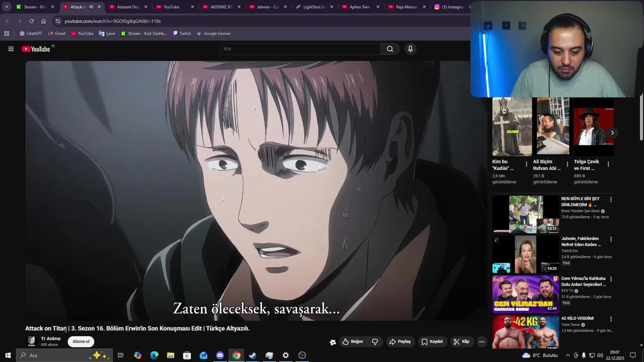Open the 'Kim bu Kudüs' short thumbnail

coord(512,126)
